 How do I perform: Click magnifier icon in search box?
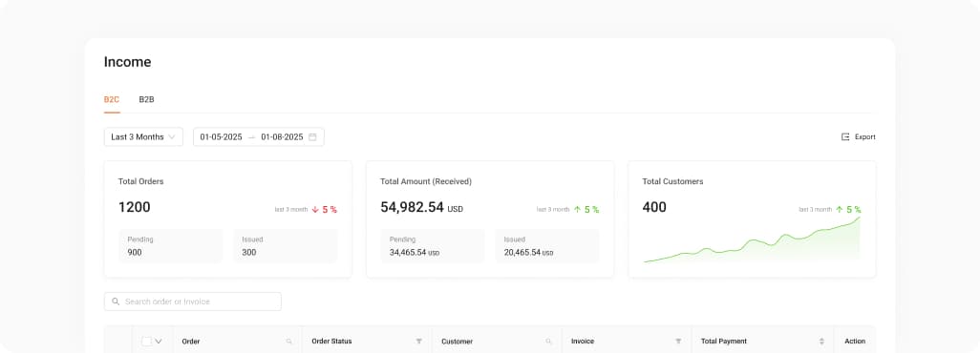[116, 301]
